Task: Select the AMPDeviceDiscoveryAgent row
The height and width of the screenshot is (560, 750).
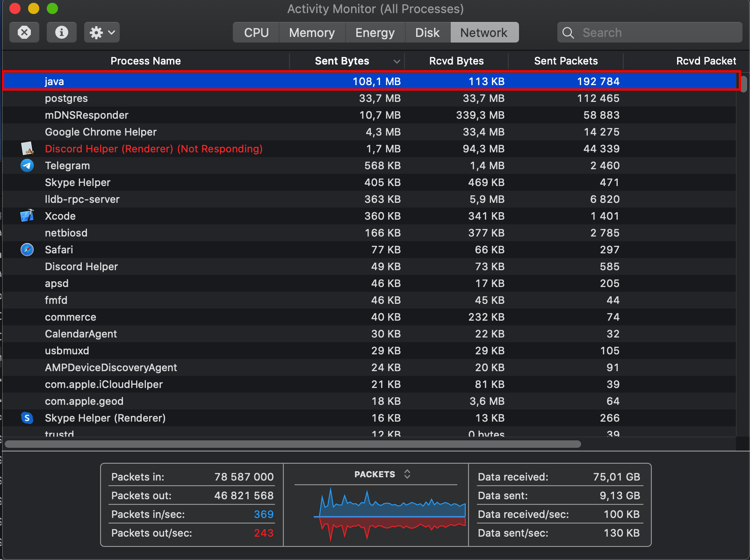Action: 369,367
